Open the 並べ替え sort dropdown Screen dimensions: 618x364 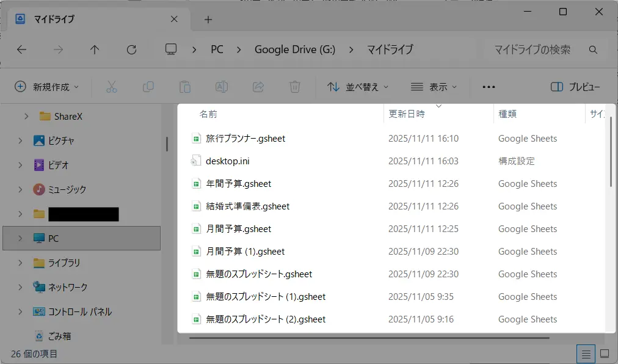tap(358, 87)
